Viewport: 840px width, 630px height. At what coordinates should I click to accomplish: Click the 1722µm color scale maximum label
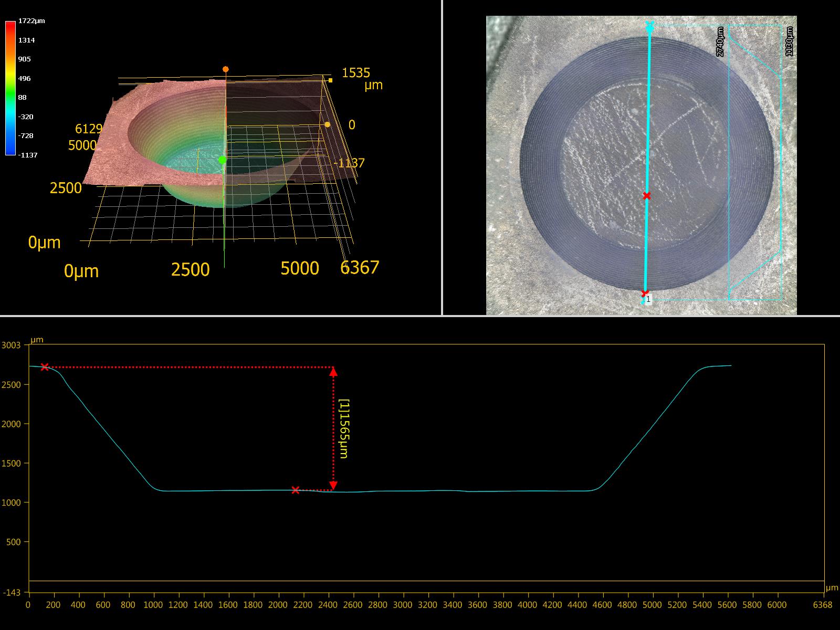click(x=31, y=21)
